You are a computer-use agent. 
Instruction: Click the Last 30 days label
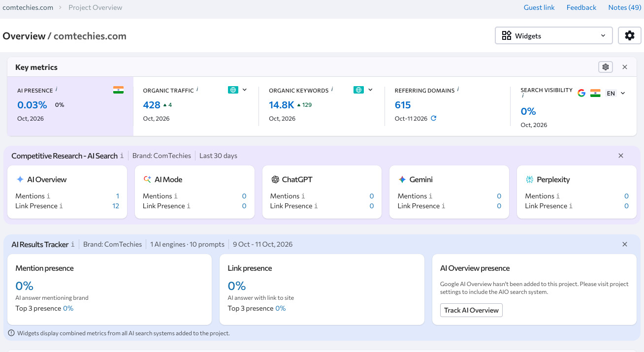click(218, 156)
